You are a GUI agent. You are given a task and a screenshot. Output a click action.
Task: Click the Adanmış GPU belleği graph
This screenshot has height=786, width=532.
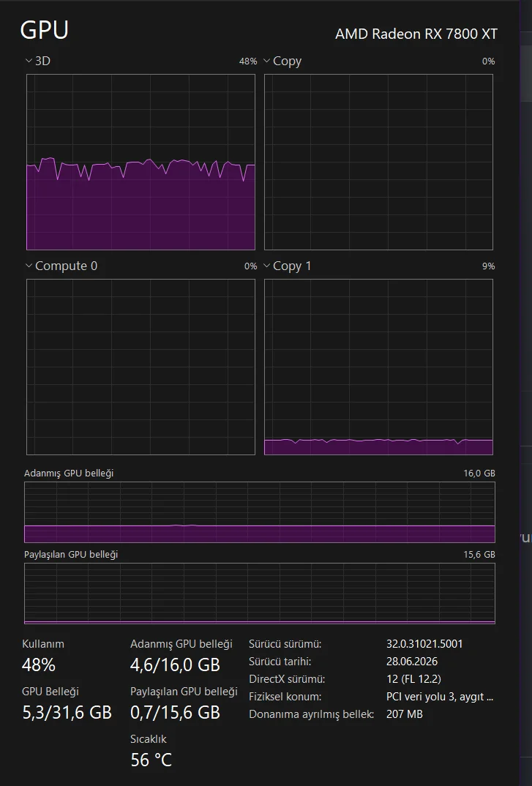[260, 512]
